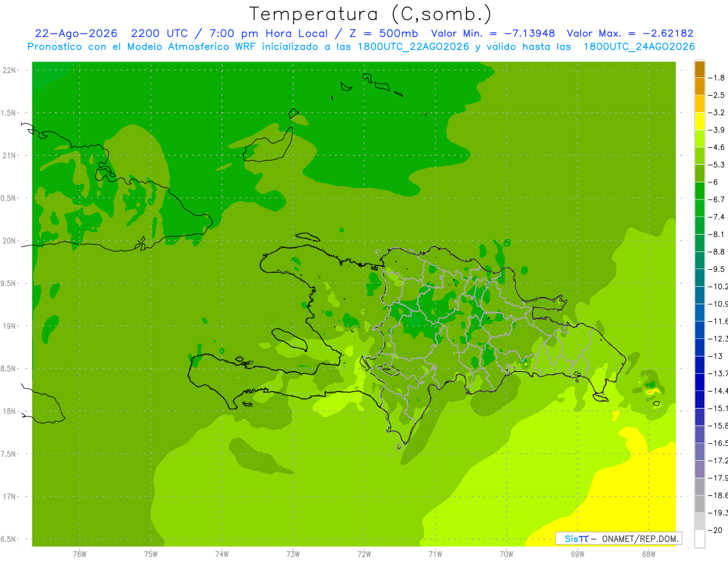Click the '-13' colorbar value

coord(715,356)
